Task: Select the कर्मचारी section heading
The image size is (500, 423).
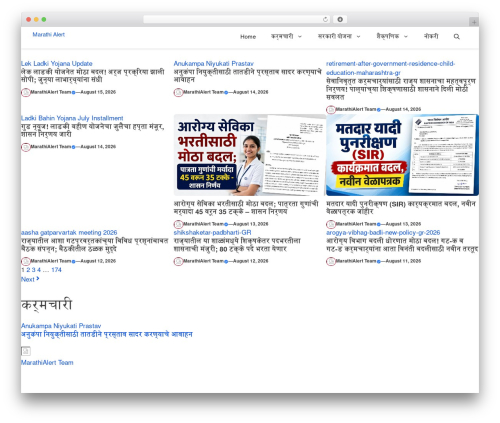Action: point(47,305)
